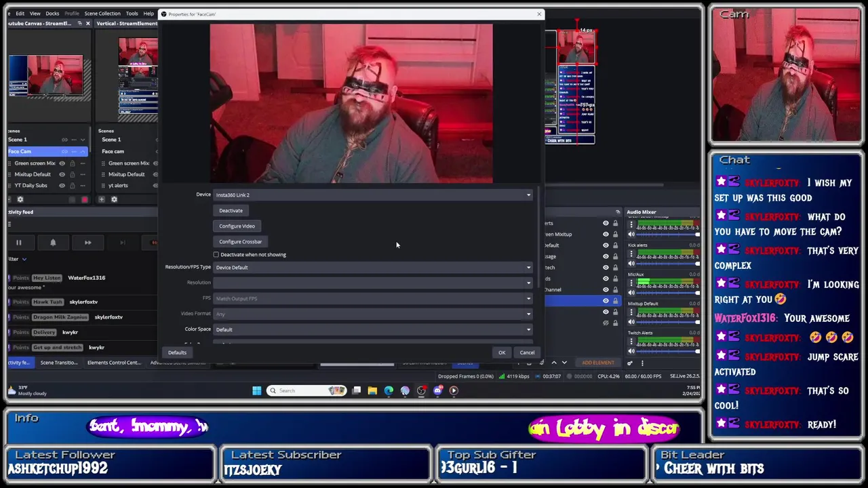This screenshot has height=488, width=868.
Task: Open the View menu
Action: [35, 14]
